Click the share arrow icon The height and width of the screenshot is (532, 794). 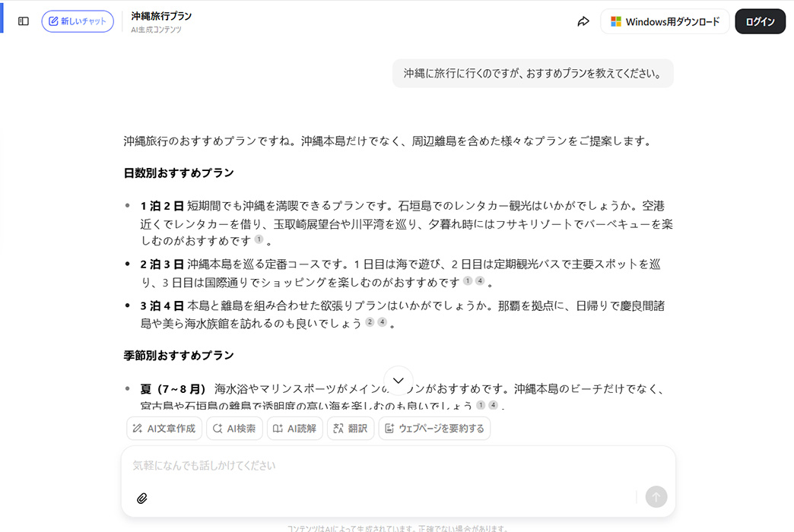click(x=583, y=21)
